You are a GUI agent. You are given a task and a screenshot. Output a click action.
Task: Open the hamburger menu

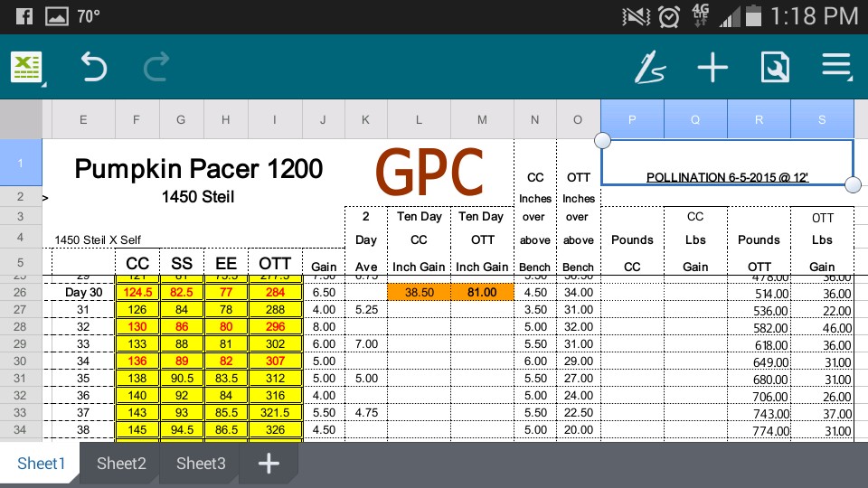(836, 68)
